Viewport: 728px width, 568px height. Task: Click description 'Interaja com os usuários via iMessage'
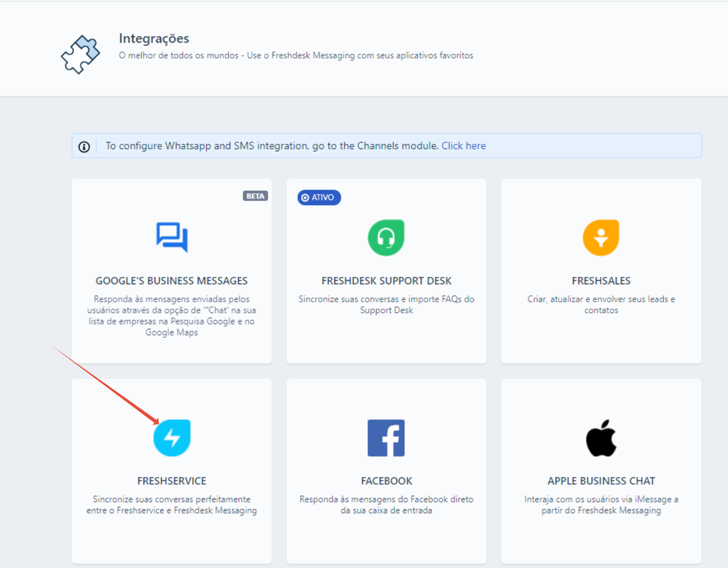pyautogui.click(x=601, y=505)
